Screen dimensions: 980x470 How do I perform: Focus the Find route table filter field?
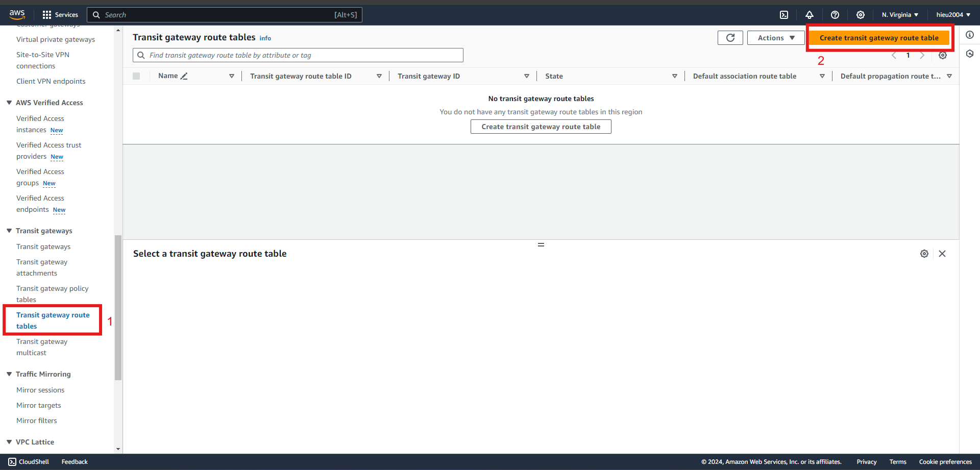[x=298, y=55]
